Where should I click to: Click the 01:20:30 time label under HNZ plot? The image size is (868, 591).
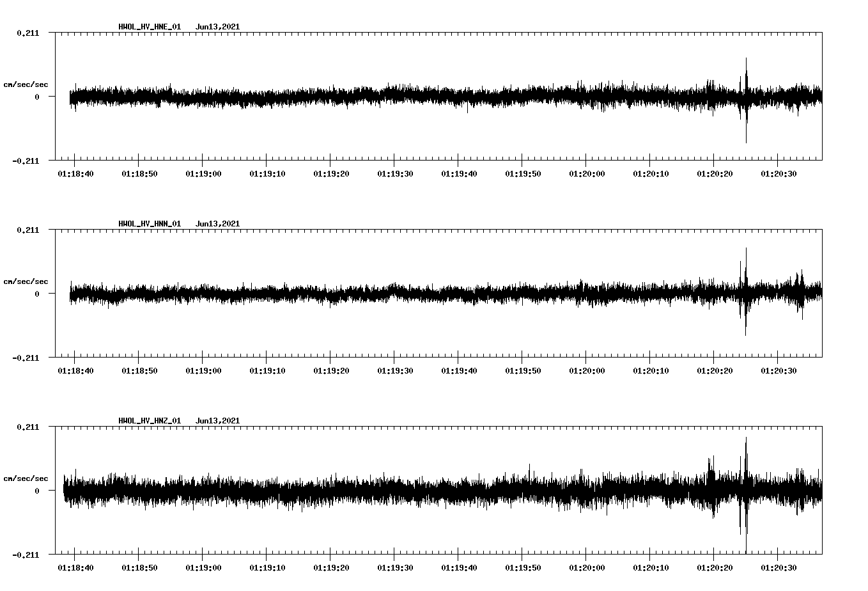779,568
